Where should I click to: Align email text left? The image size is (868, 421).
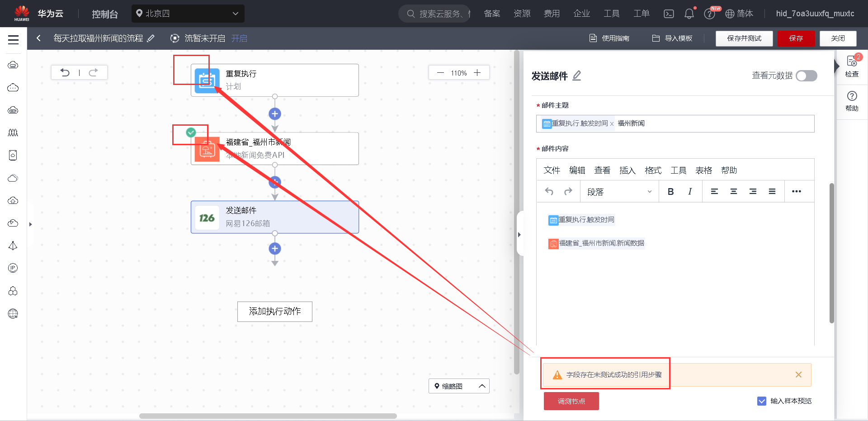(x=714, y=192)
